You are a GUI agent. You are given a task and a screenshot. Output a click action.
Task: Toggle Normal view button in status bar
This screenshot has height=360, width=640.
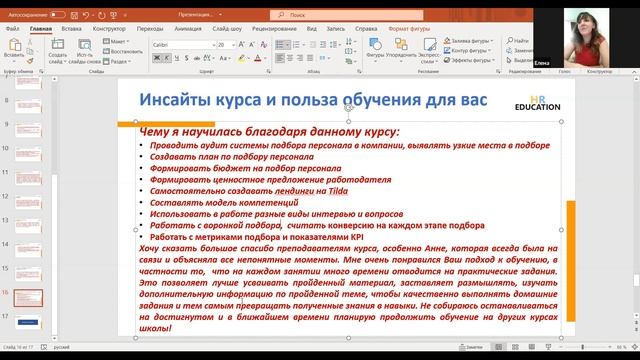coord(499,347)
